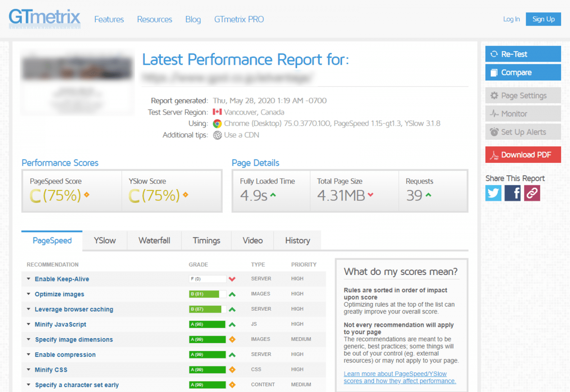The width and height of the screenshot is (570, 392).
Task: Open Page Settings
Action: 523,95
